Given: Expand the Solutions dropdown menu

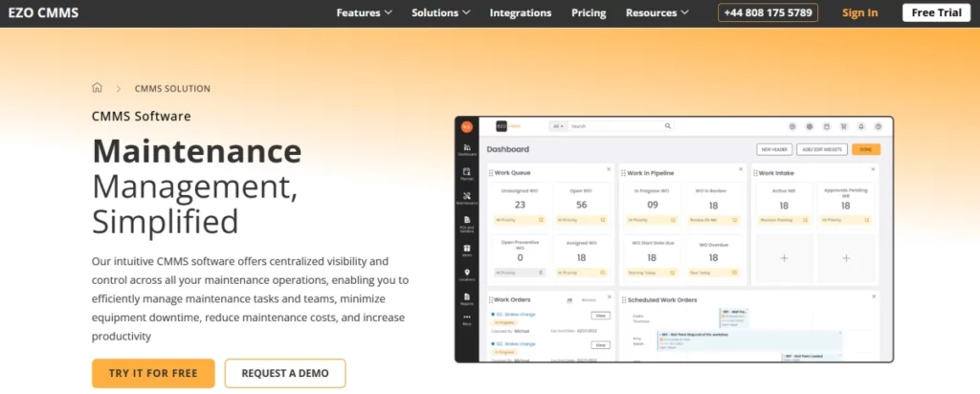Looking at the screenshot, I should click(x=440, y=13).
